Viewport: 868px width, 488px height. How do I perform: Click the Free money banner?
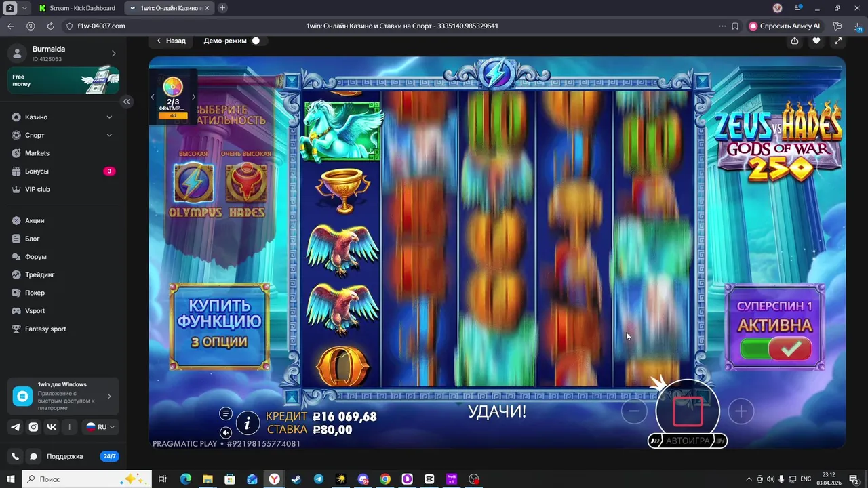pyautogui.click(x=64, y=80)
